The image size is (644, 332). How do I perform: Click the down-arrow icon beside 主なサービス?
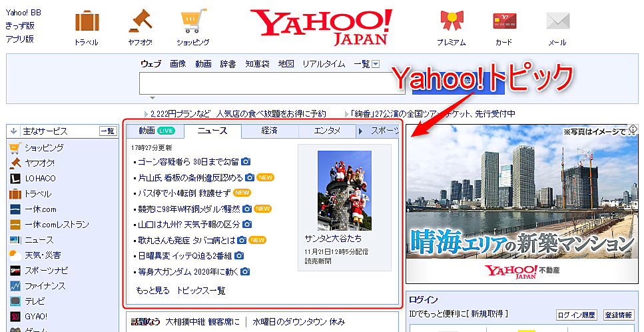pos(13,131)
